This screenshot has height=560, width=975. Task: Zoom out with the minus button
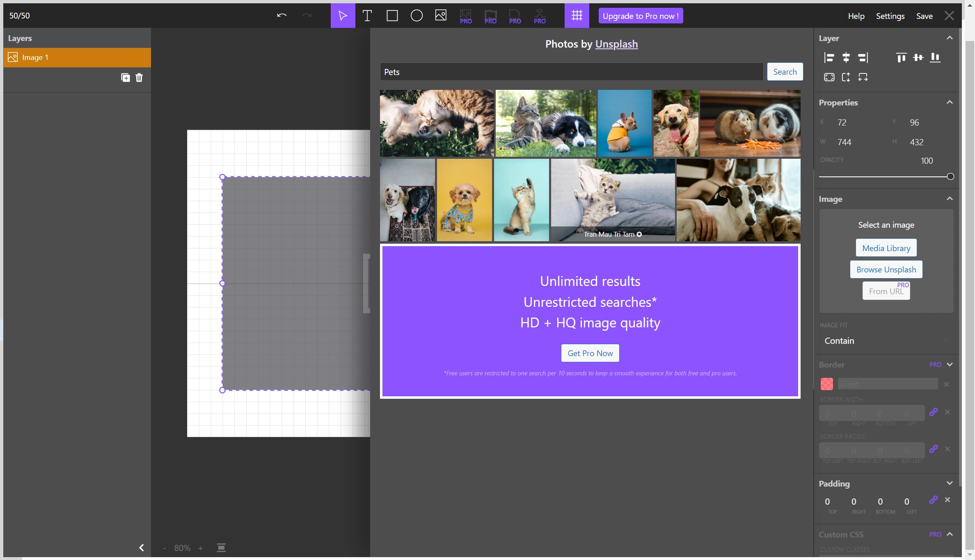(x=164, y=548)
